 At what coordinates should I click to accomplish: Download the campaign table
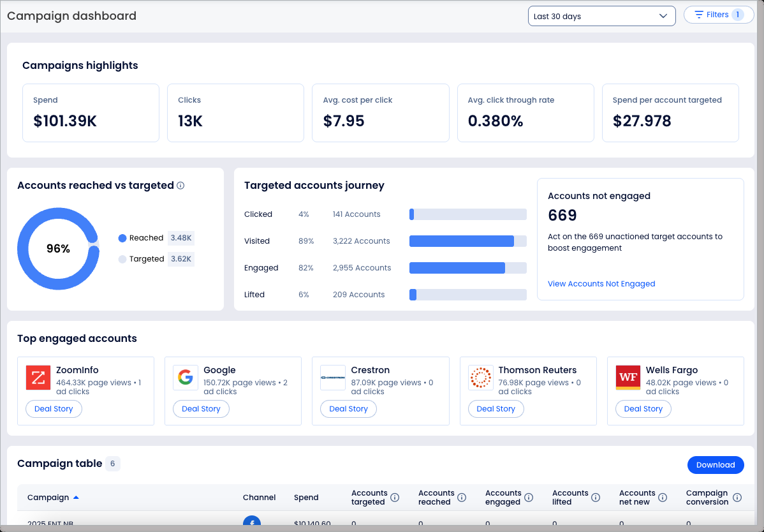(x=716, y=465)
